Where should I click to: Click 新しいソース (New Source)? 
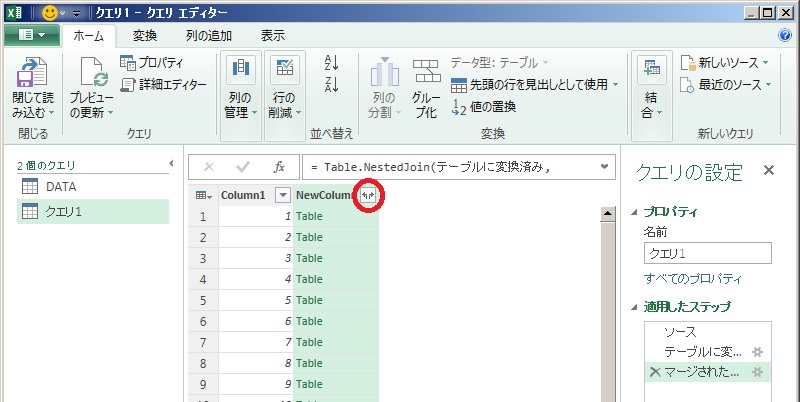[x=724, y=63]
